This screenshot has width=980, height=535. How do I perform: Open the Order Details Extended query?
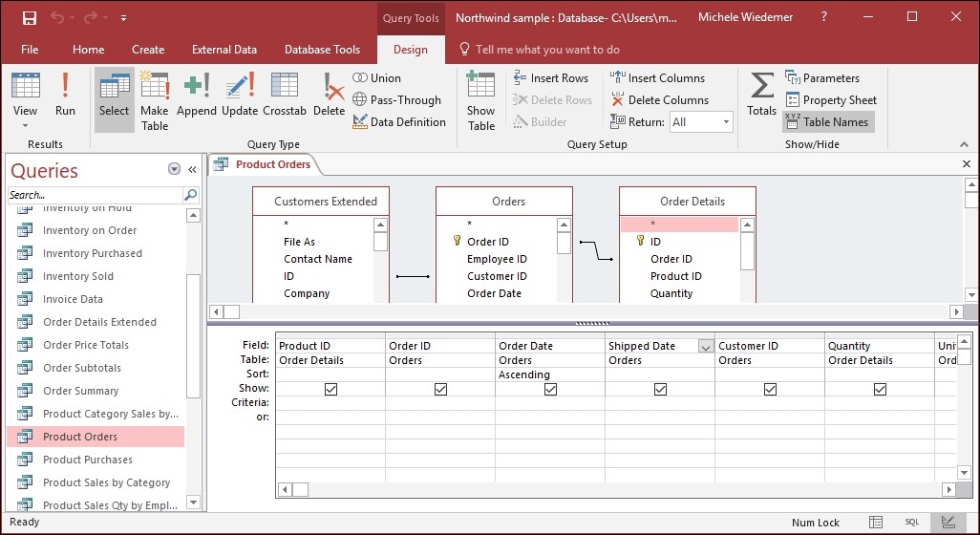99,323
